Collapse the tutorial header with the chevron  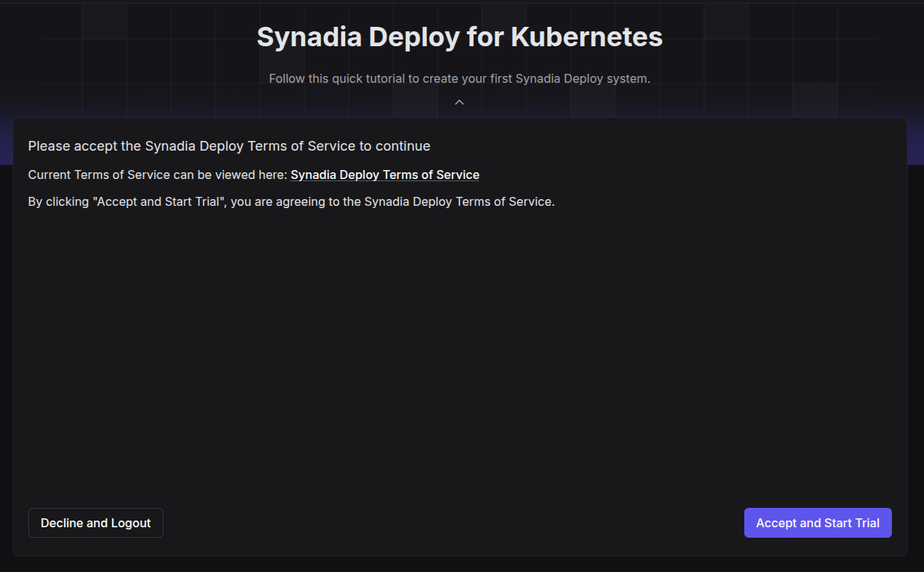(459, 102)
